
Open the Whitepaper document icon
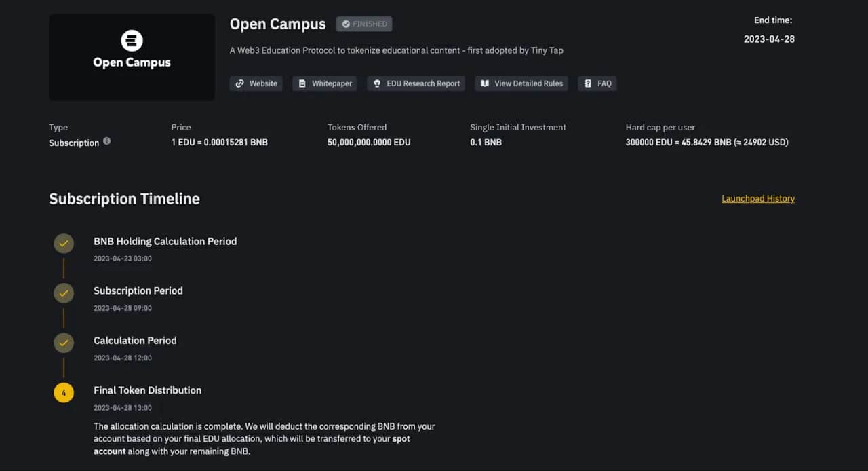pyautogui.click(x=301, y=83)
